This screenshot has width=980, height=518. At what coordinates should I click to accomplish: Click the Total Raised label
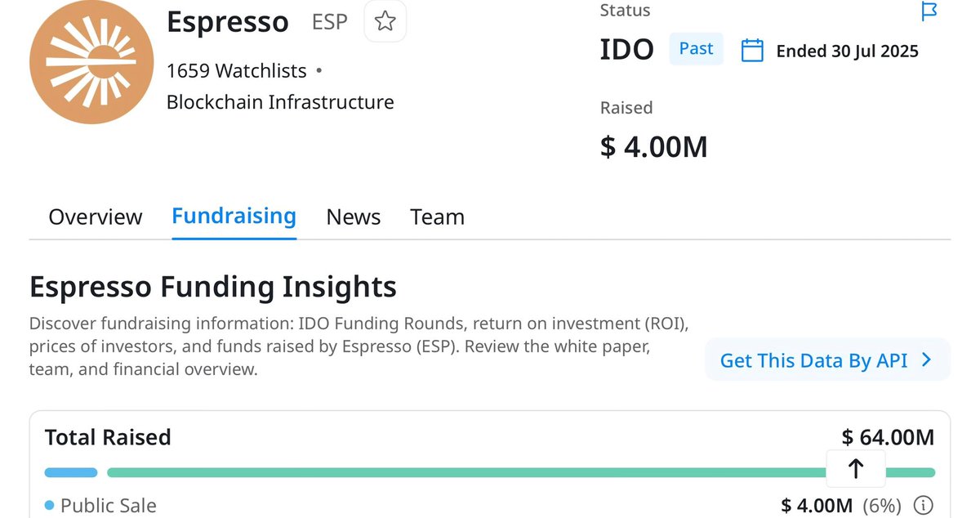pos(108,437)
